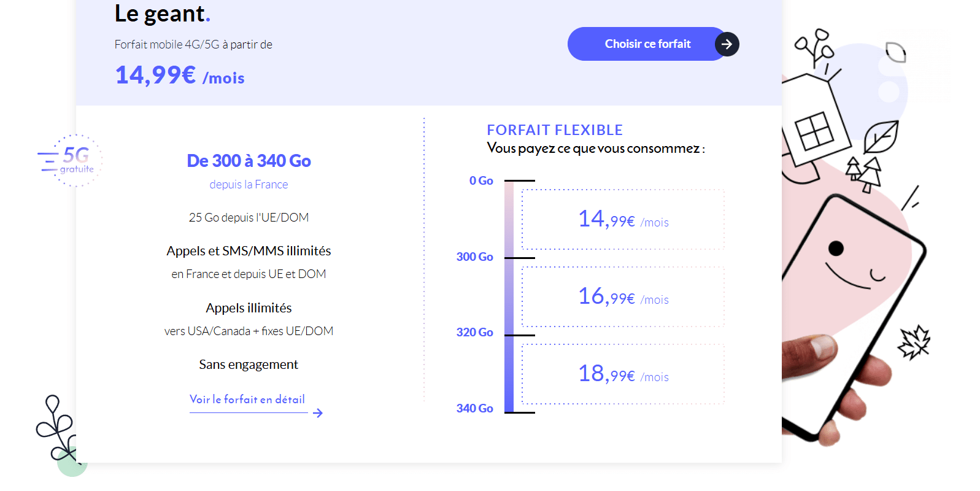
Task: Click the pine trees doodle
Action: (x=864, y=173)
